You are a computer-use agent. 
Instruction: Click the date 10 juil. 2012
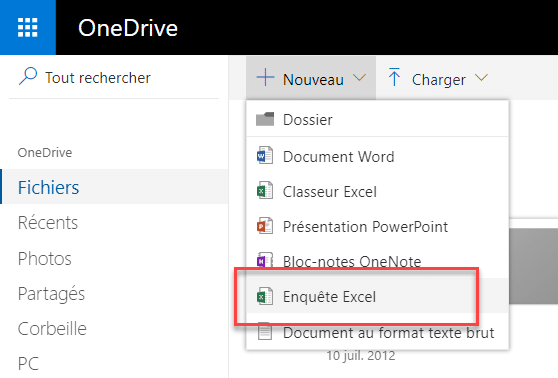coord(361,356)
